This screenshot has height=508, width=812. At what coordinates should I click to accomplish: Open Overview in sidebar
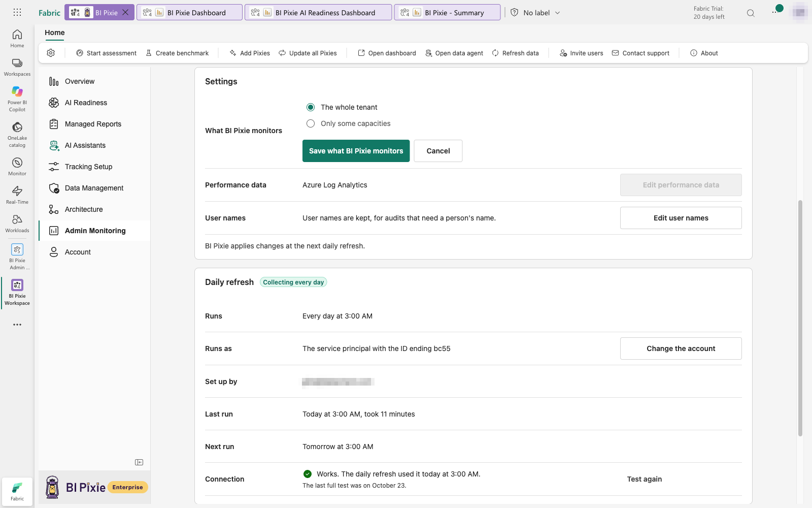[x=94, y=81]
